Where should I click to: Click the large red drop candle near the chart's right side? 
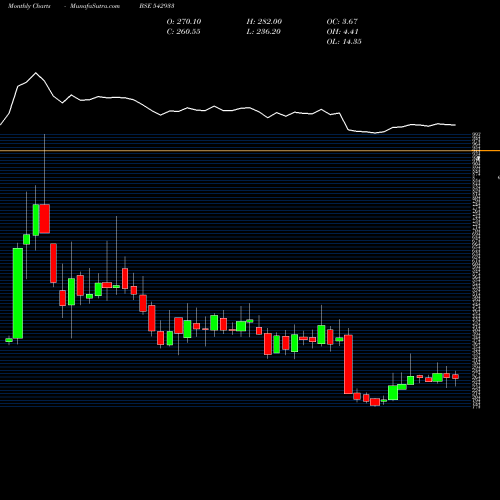point(348,364)
